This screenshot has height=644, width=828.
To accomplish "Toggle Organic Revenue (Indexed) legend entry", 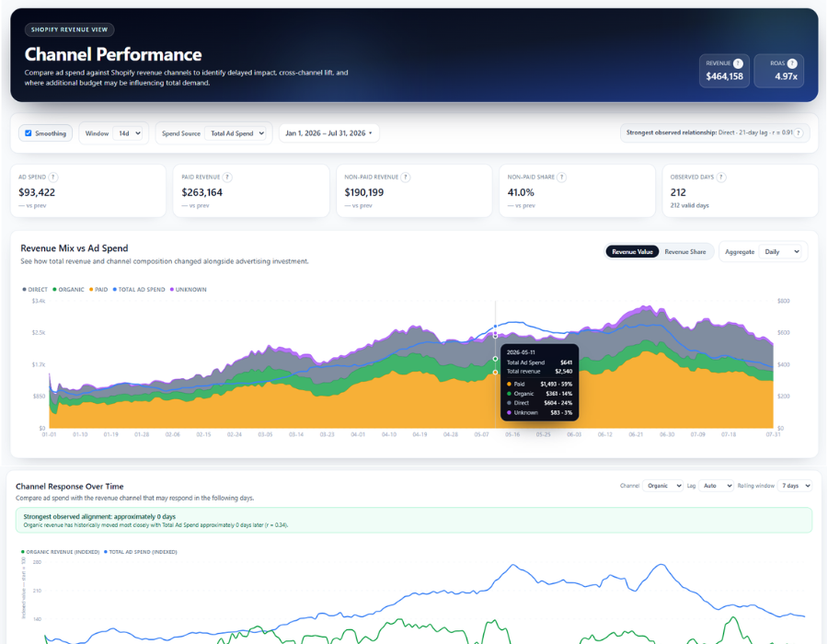I will click(x=60, y=552).
